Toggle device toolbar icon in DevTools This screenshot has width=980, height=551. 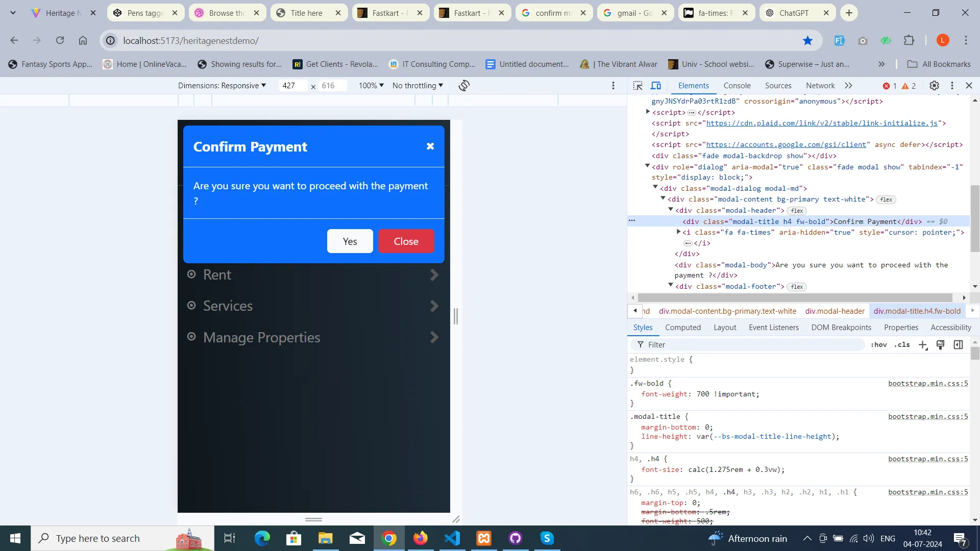[656, 86]
